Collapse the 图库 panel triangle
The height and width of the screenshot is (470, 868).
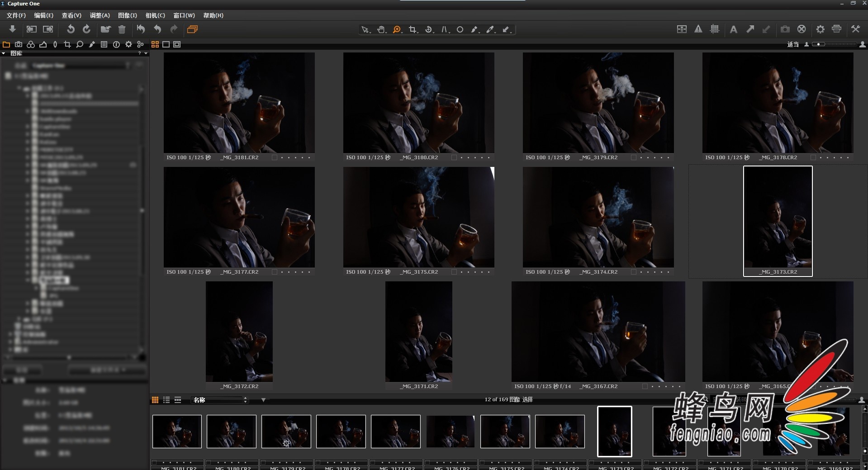[4, 53]
